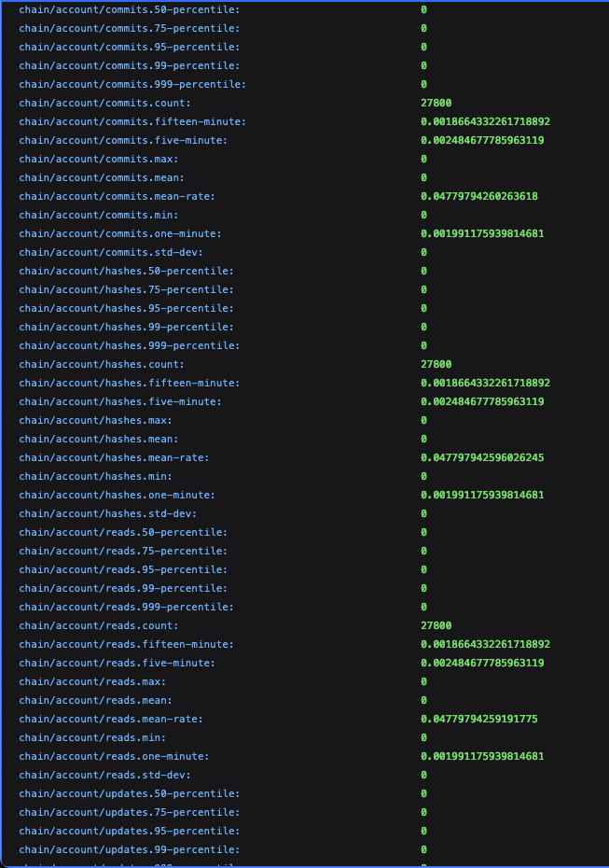Select the commits.mean-rate value 0.04779794260263618
This screenshot has height=868, width=609.
pos(478,196)
